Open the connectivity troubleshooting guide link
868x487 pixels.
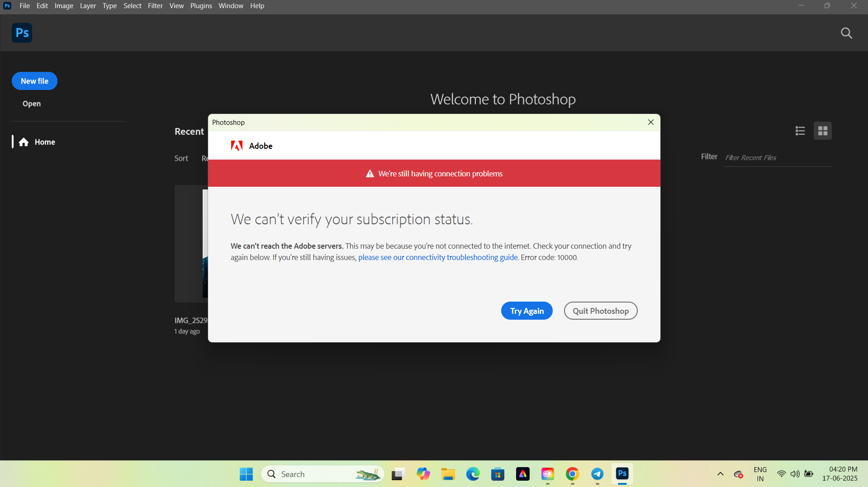pos(437,257)
